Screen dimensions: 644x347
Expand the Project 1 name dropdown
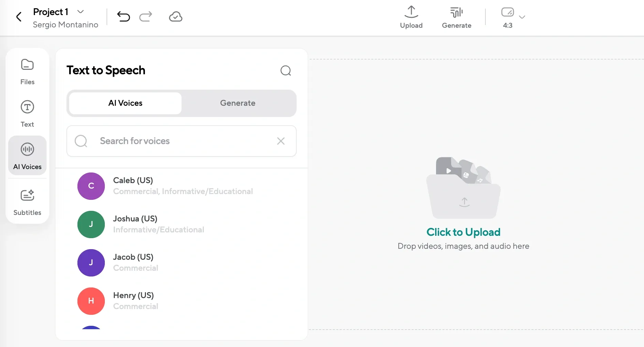(81, 11)
